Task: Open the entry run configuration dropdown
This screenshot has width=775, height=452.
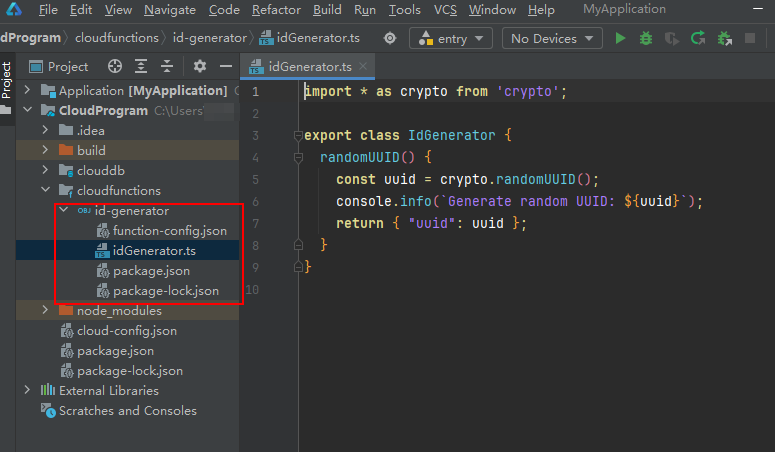Action: coord(451,39)
